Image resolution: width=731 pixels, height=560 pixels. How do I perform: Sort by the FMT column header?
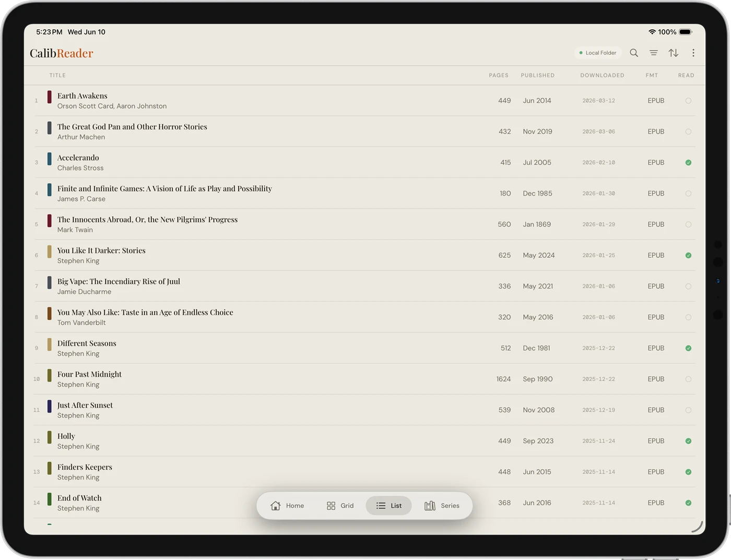pos(652,75)
